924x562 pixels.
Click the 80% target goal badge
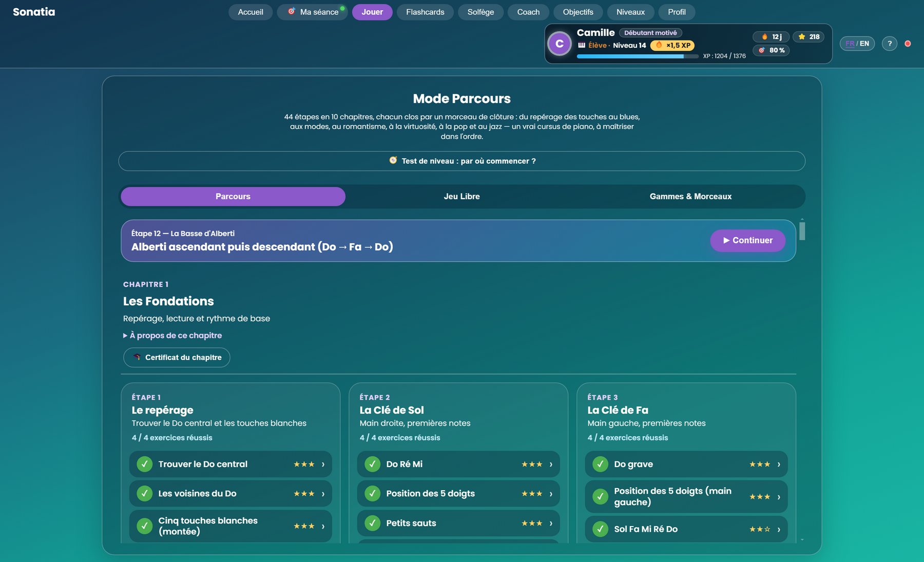tap(771, 50)
